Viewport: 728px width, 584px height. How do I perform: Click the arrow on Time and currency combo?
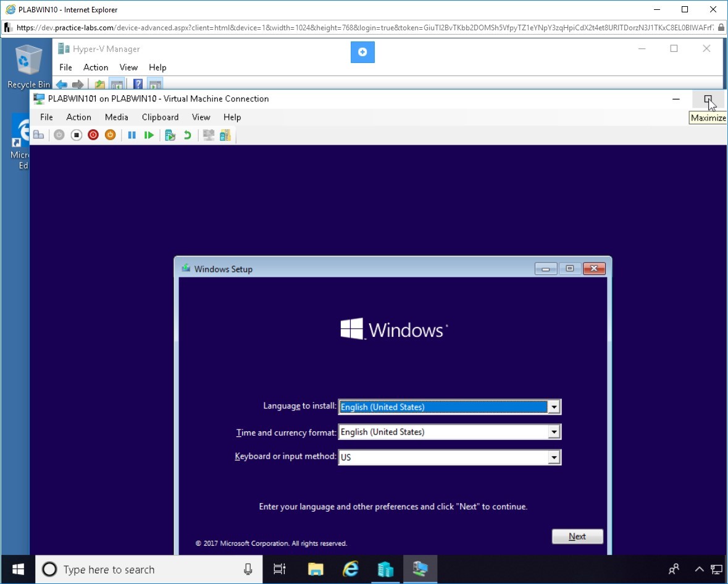[x=554, y=432]
